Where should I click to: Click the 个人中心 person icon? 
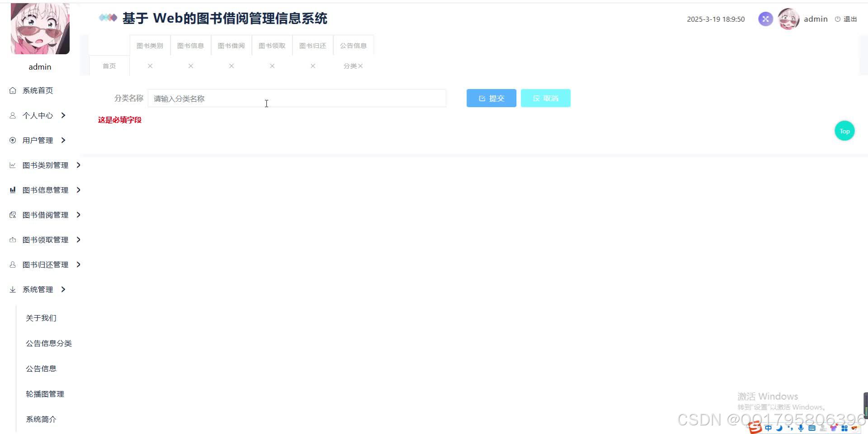click(x=12, y=115)
